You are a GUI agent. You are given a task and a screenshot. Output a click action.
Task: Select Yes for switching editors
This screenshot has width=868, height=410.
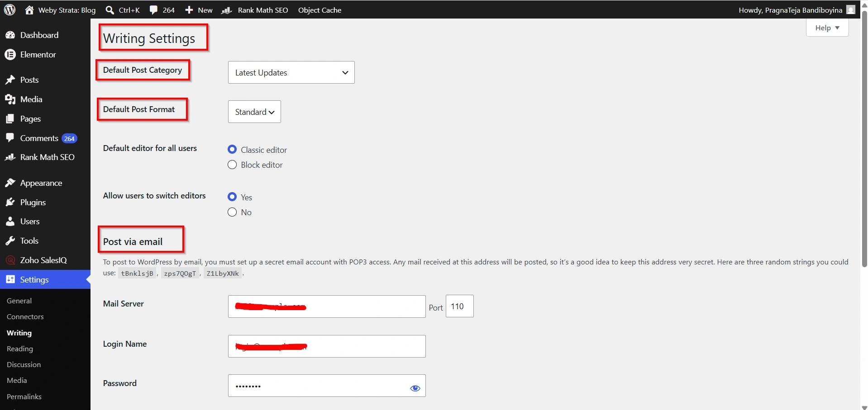point(232,197)
